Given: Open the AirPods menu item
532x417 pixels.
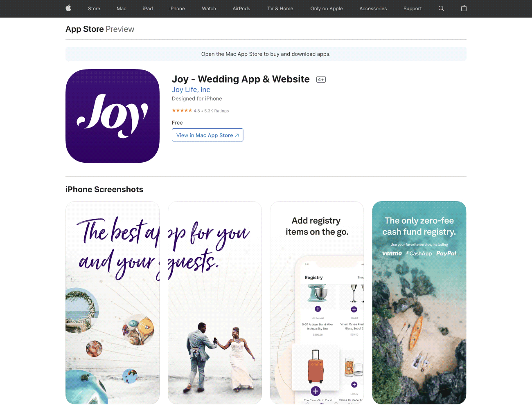Looking at the screenshot, I should 241,9.
